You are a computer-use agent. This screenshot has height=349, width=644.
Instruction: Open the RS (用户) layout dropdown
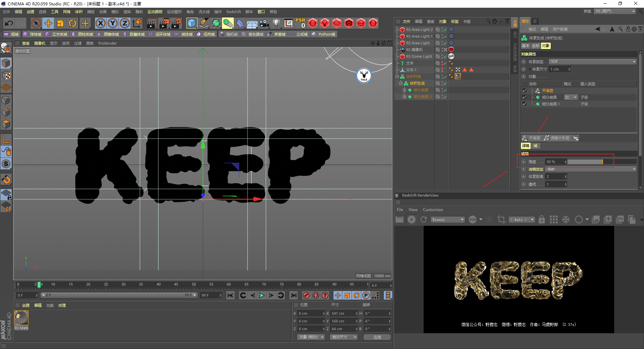[615, 11]
